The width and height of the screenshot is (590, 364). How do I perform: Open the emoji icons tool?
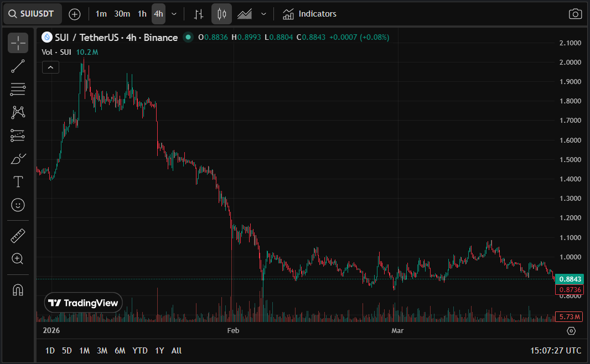(18, 205)
